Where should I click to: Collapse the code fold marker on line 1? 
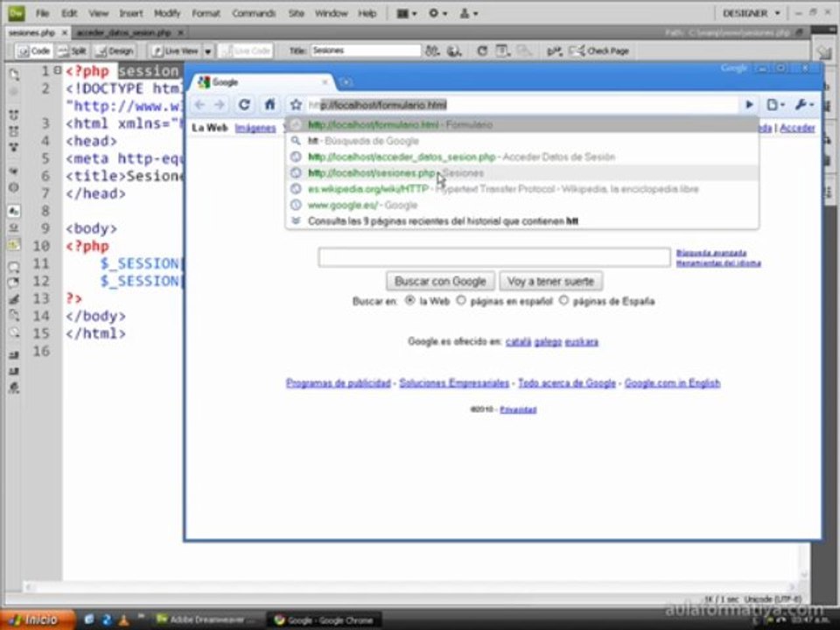tap(58, 70)
